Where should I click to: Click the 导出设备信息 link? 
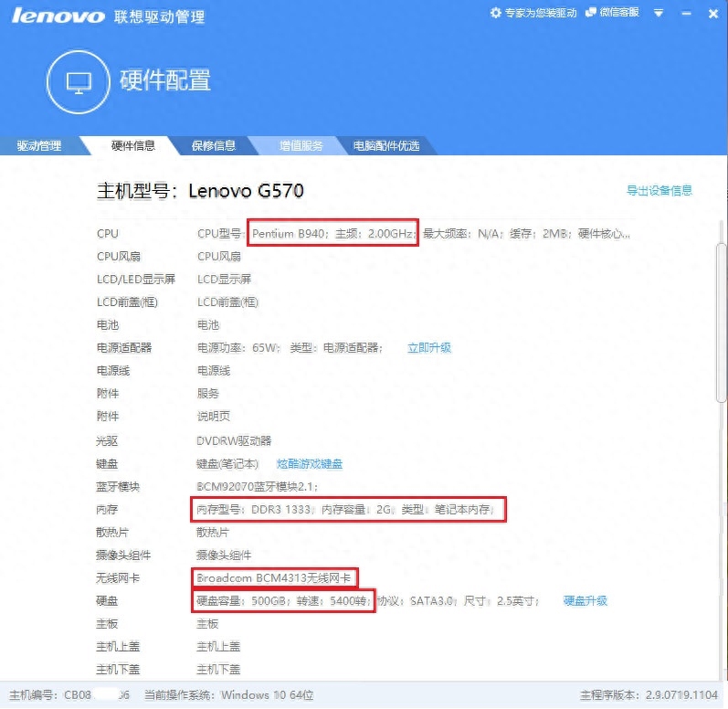coord(659,190)
